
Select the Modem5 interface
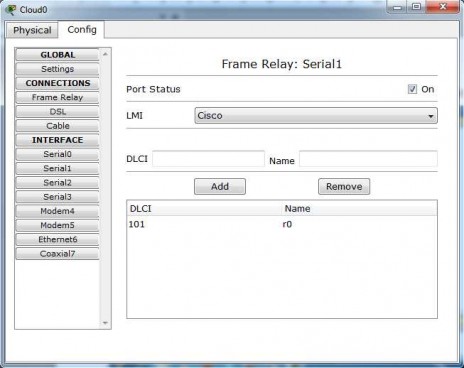pyautogui.click(x=57, y=225)
